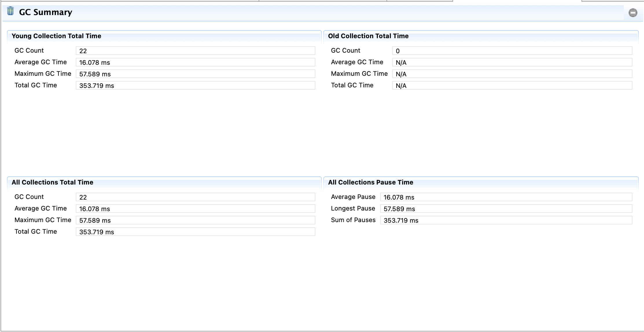
Task: Click the Longest Pause label
Action: [353, 208]
